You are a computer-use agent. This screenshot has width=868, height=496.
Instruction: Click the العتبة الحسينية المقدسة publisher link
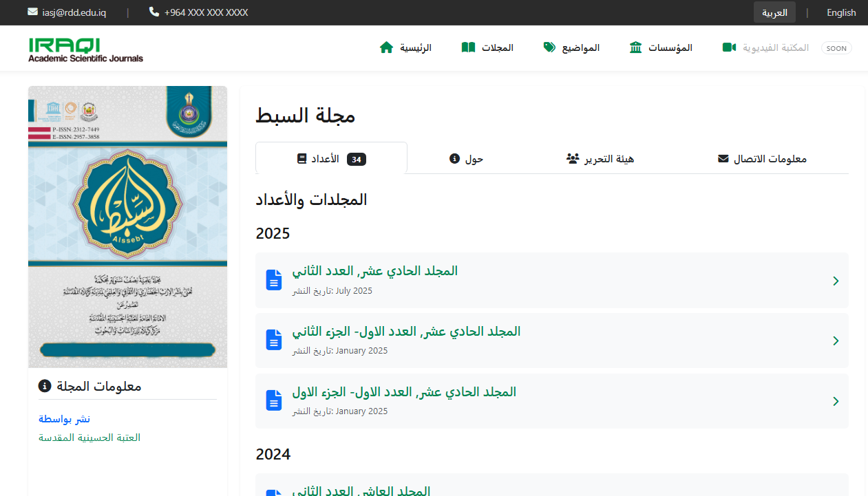(x=89, y=437)
